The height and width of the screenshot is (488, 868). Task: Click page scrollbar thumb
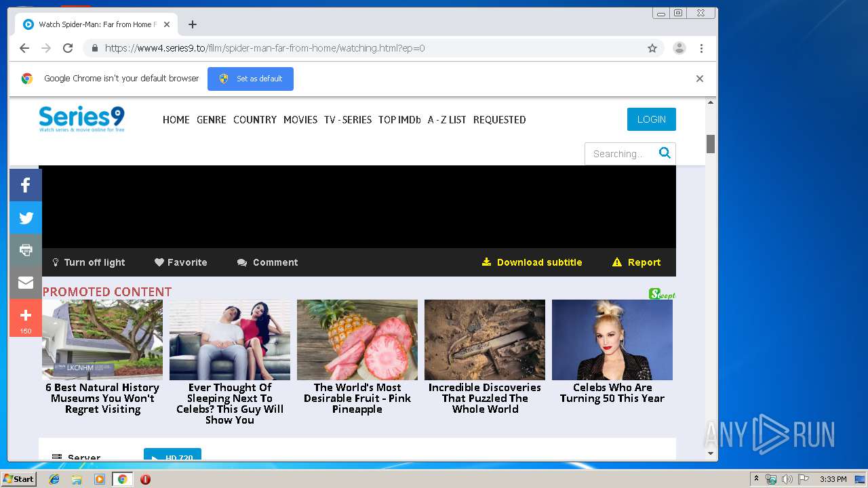711,144
